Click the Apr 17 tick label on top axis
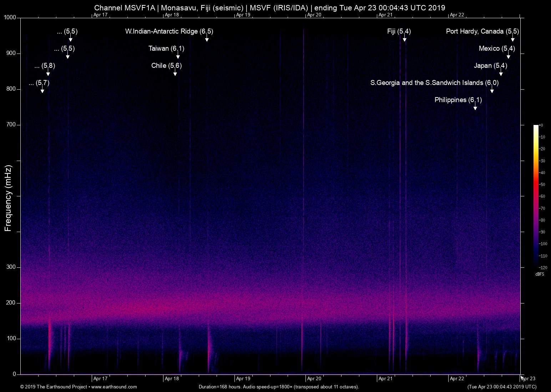551x392 pixels. [101, 15]
